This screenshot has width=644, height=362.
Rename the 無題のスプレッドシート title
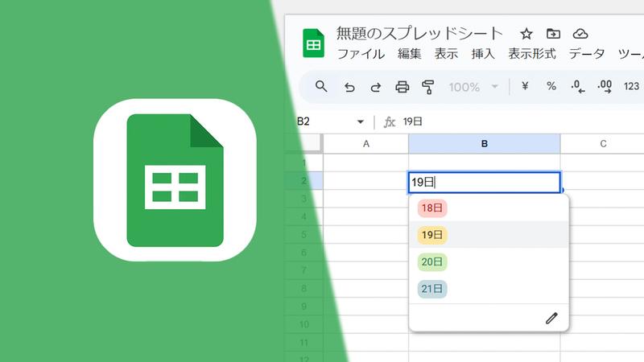point(419,33)
